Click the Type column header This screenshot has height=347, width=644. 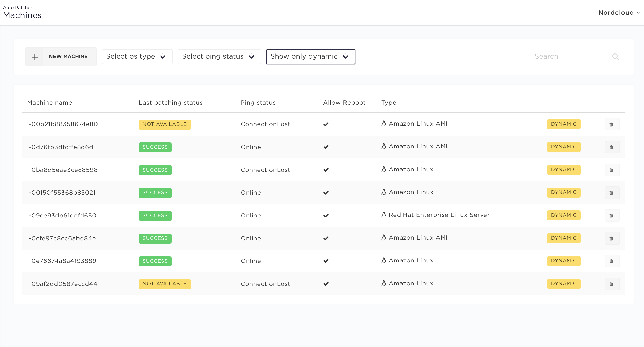tap(389, 103)
